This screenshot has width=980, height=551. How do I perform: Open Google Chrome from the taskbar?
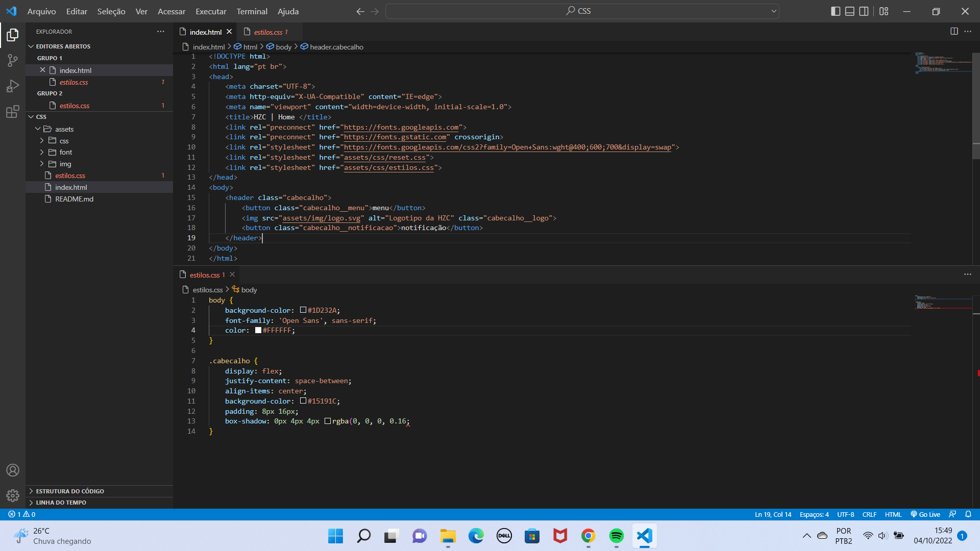coord(588,536)
